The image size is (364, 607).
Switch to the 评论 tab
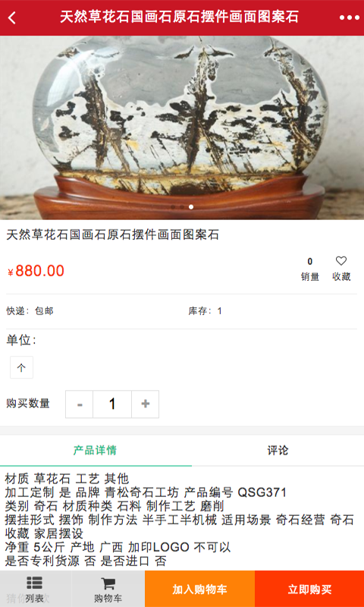coord(278,451)
